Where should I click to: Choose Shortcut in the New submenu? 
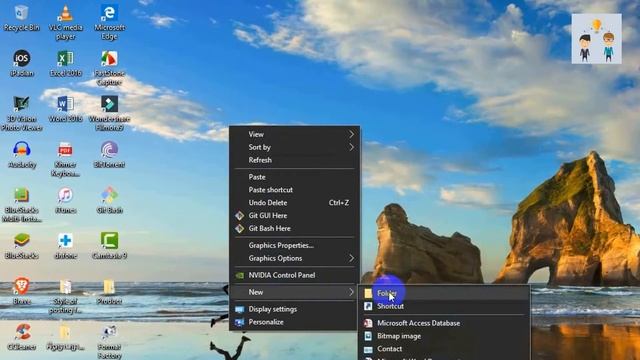coord(444,306)
